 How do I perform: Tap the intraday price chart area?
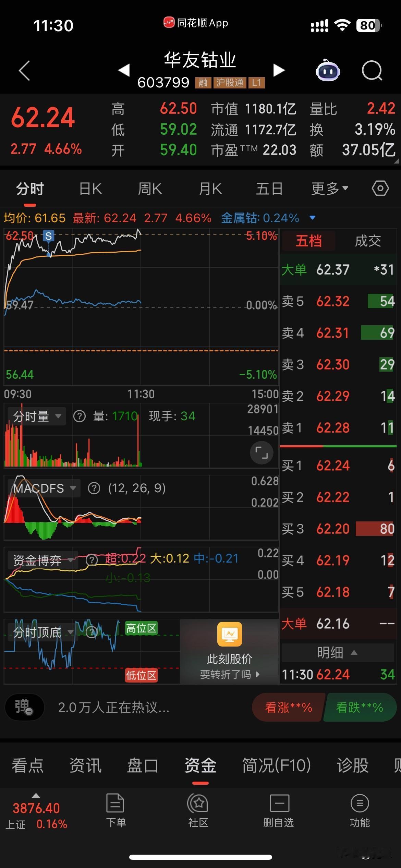click(141, 307)
